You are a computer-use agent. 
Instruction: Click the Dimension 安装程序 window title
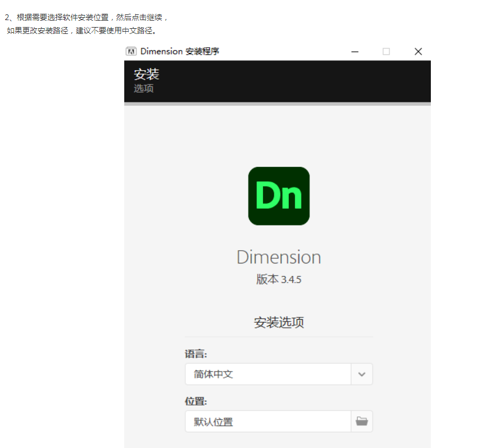179,51
